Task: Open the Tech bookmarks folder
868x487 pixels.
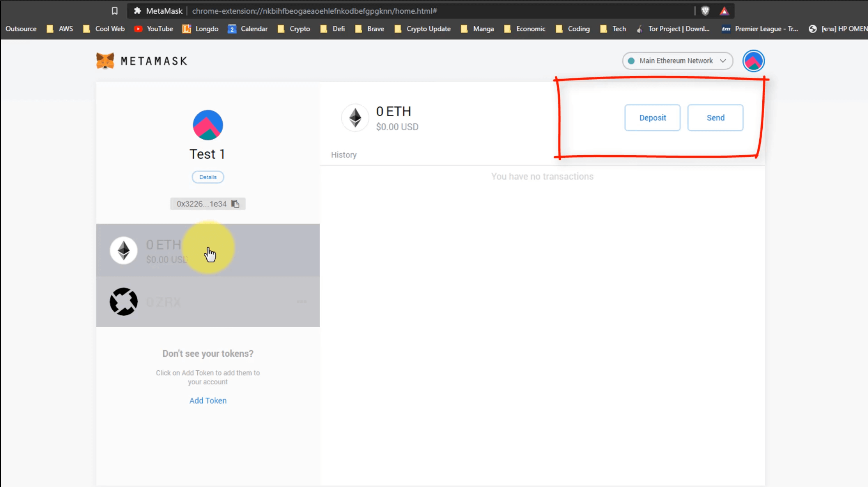Action: [x=613, y=29]
